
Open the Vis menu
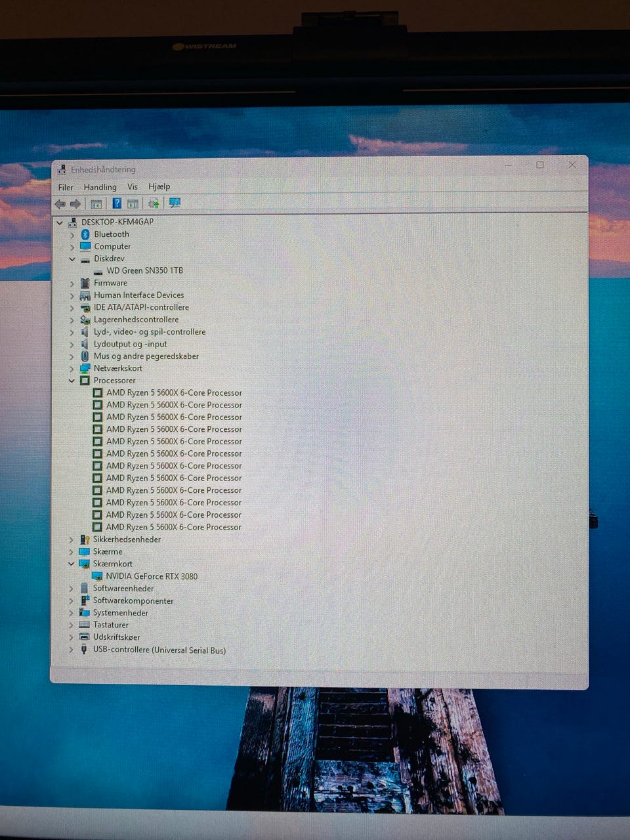pos(133,187)
